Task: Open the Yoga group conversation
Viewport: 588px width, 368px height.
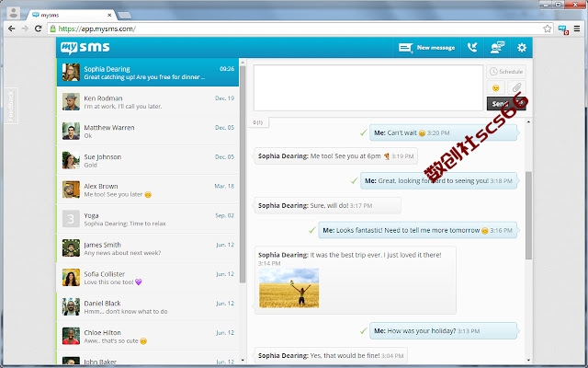Action: coord(148,219)
